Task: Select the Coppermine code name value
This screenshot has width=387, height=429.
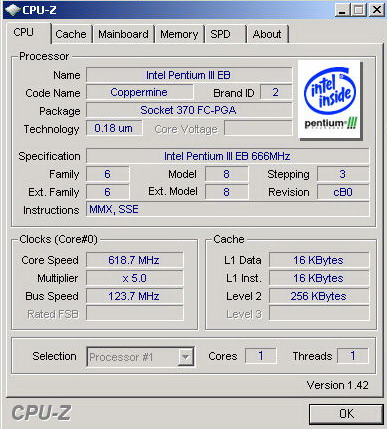Action: pyautogui.click(x=139, y=92)
